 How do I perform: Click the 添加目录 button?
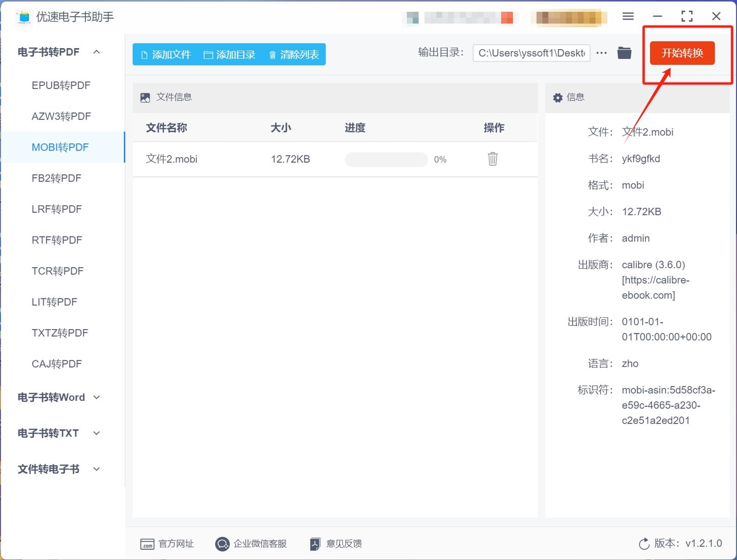tap(229, 54)
